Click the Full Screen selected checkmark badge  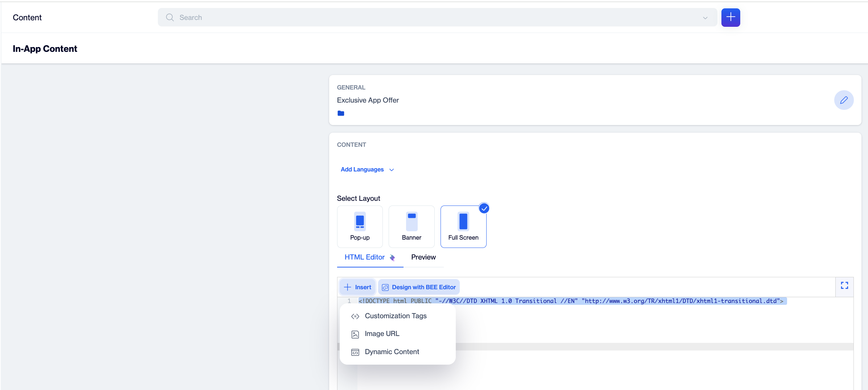coord(484,208)
